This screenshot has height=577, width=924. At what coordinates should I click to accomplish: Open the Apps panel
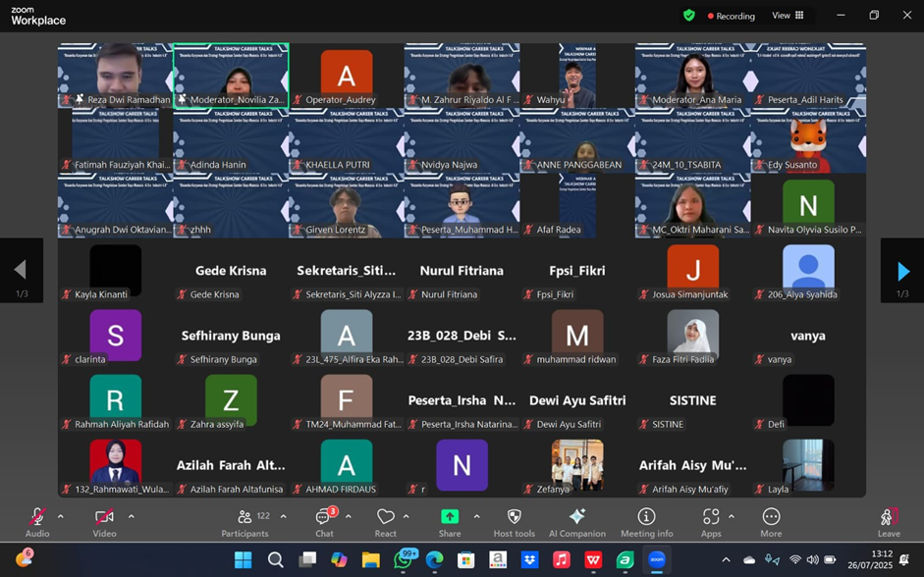click(x=710, y=520)
